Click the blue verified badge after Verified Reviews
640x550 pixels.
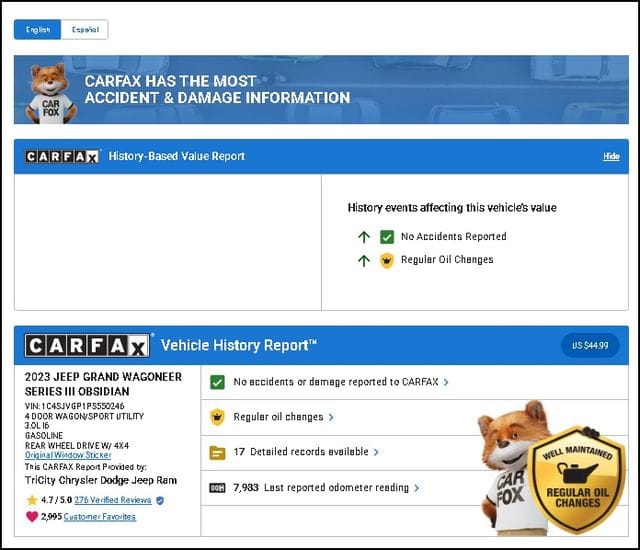pos(160,500)
